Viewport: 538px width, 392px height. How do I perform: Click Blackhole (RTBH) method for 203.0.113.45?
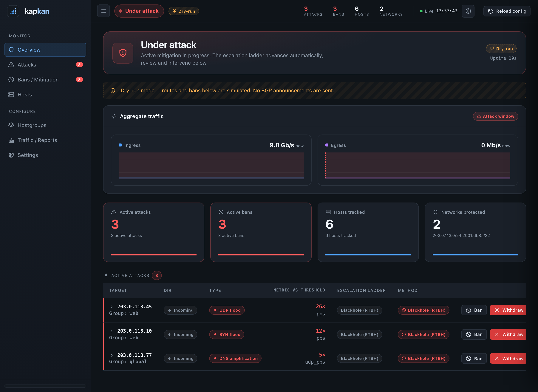click(423, 310)
